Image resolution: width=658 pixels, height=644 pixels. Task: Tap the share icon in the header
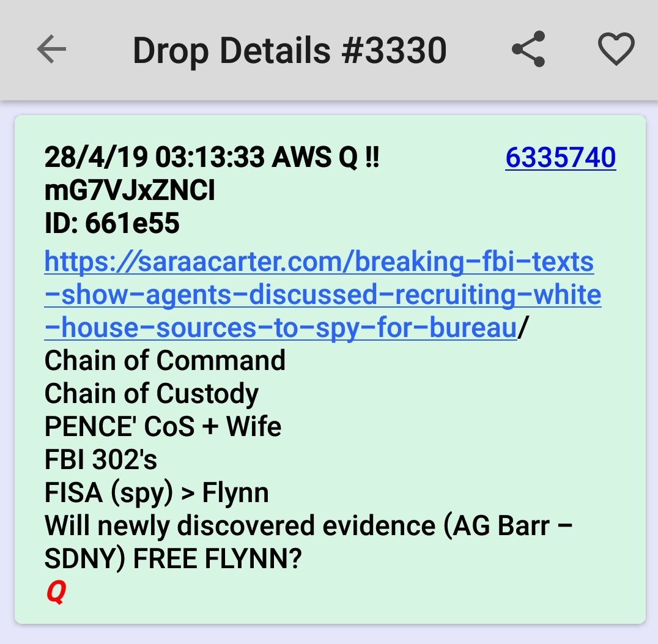[528, 49]
